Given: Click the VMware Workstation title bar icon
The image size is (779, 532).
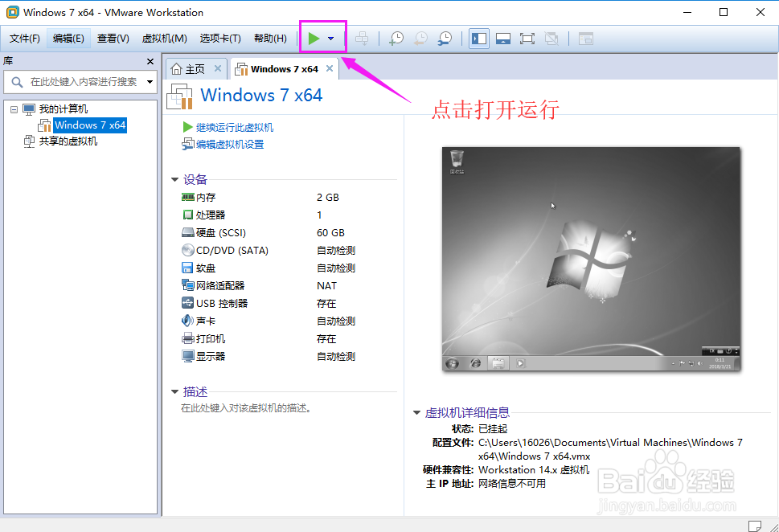Looking at the screenshot, I should (x=12, y=12).
